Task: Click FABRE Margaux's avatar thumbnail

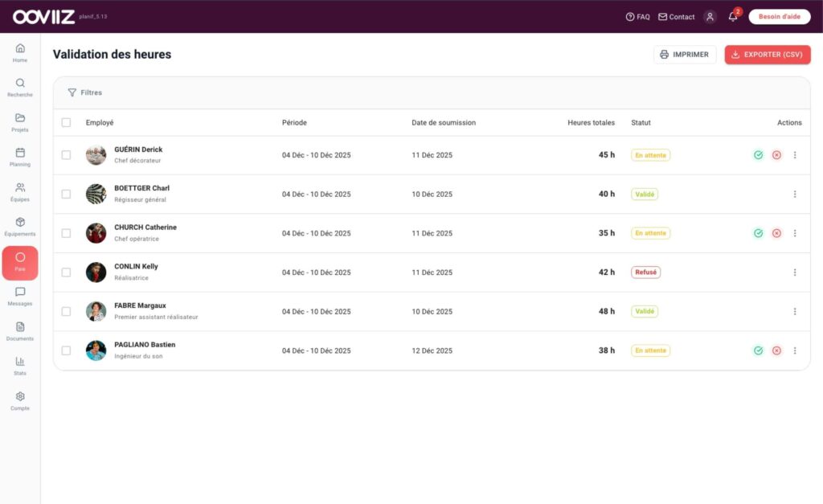Action: (x=96, y=312)
